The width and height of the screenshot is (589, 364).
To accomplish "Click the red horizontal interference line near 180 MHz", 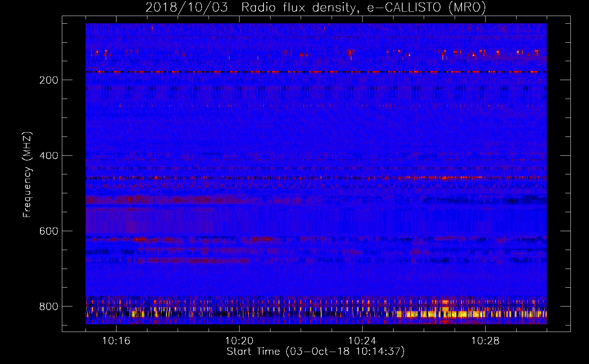I will [x=316, y=72].
